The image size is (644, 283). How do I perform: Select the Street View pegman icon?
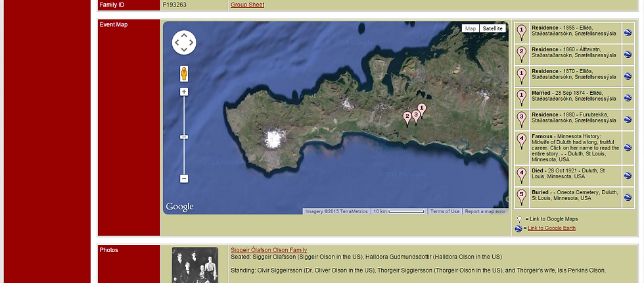click(184, 74)
